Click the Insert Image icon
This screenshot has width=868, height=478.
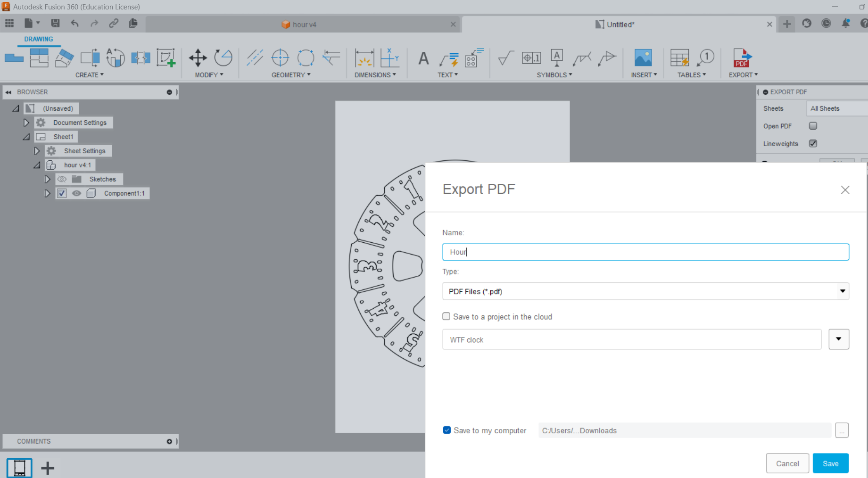643,58
